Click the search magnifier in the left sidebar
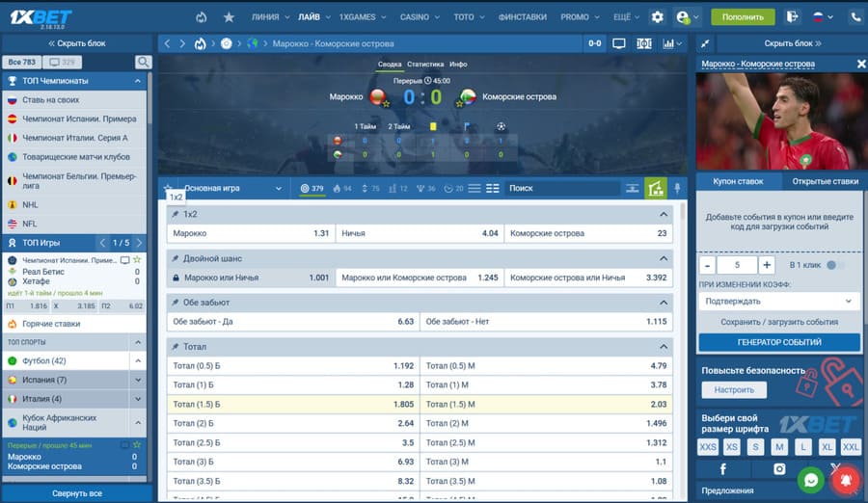This screenshot has width=868, height=503. pyautogui.click(x=143, y=62)
